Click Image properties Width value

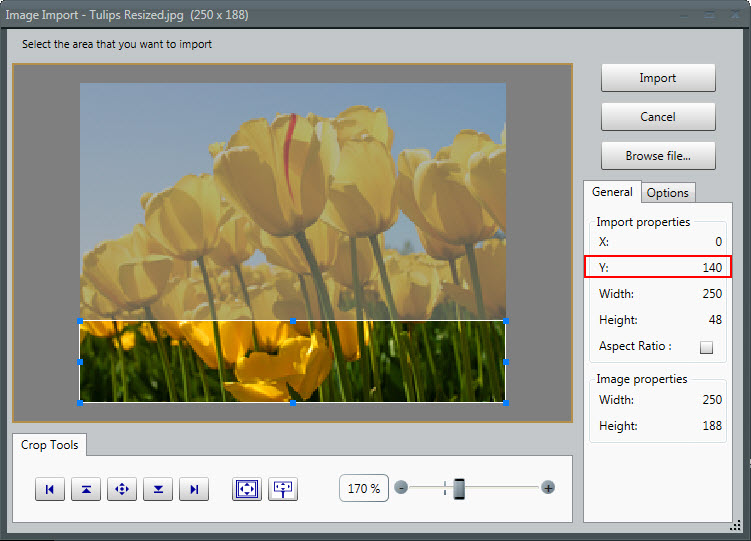(x=712, y=400)
